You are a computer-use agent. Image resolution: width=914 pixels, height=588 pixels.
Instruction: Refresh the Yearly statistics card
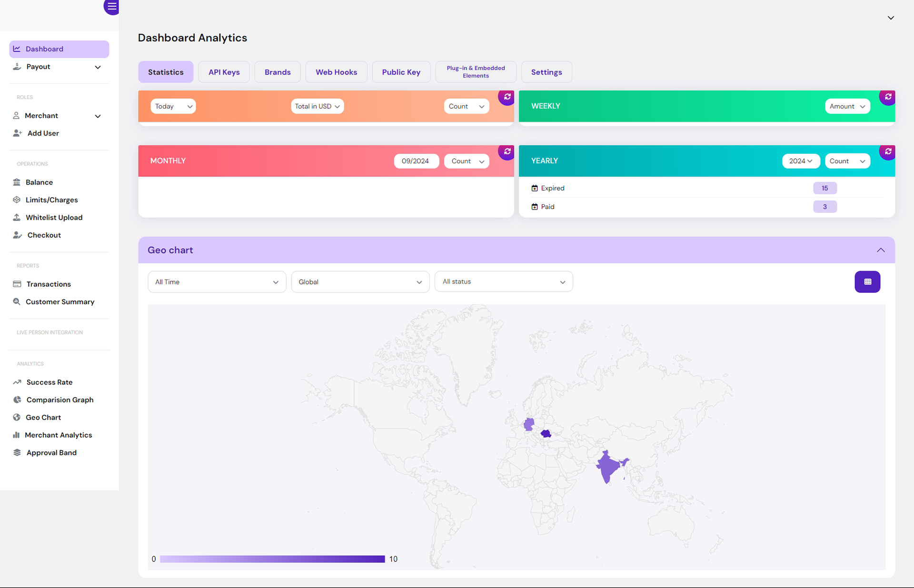click(888, 152)
